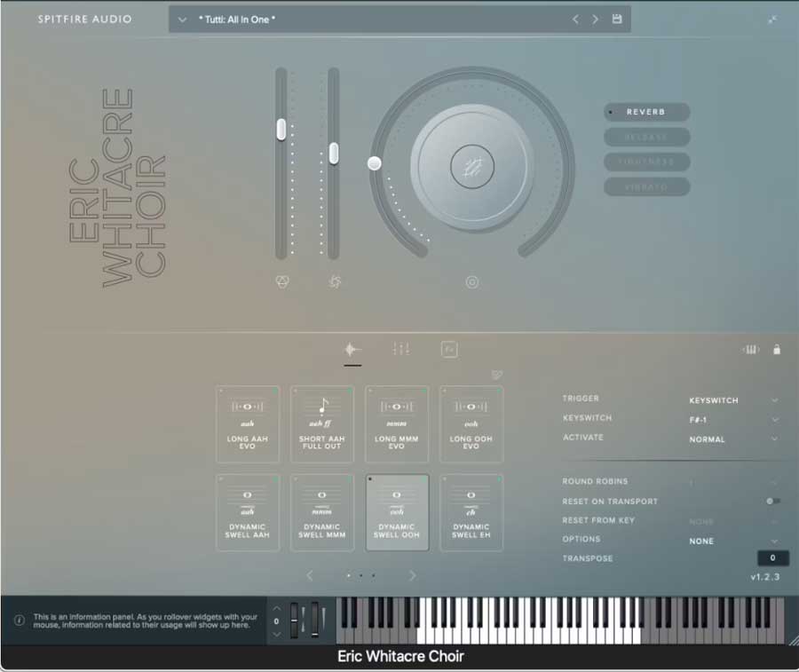The image size is (799, 672).
Task: Switch to the techniques waveform view
Action: [352, 350]
